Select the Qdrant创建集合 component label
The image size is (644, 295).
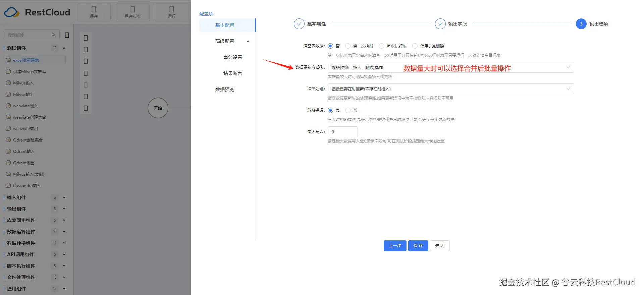pos(28,140)
